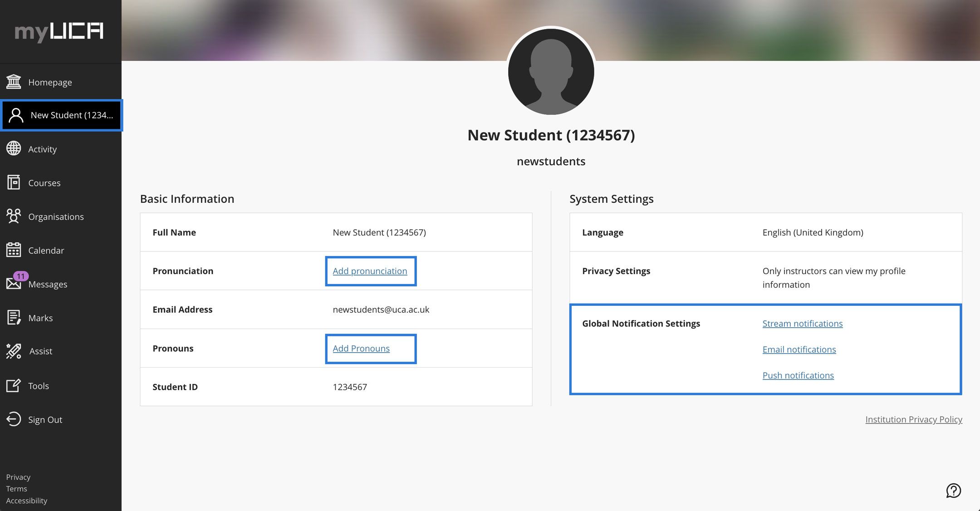Click the Add Pronouns link

[361, 349]
